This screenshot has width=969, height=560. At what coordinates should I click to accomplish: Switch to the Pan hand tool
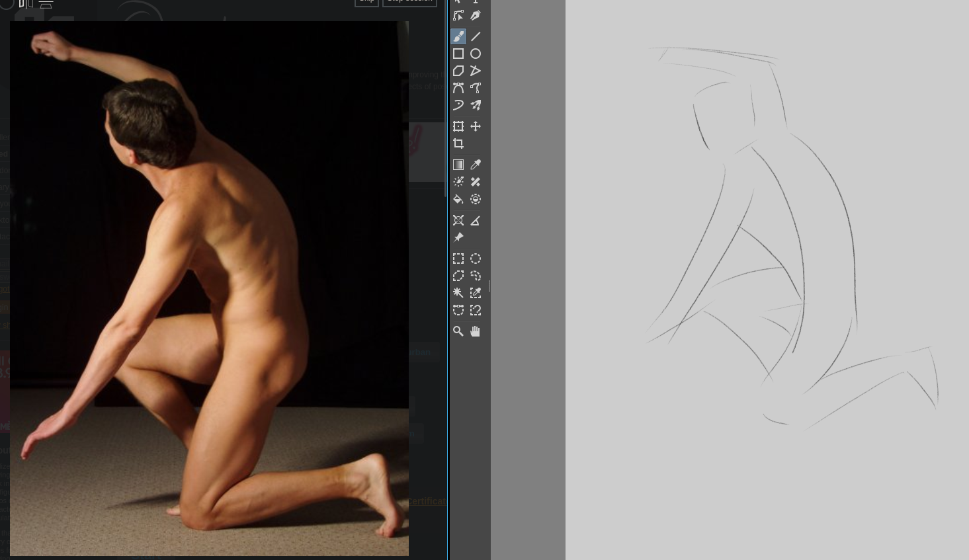click(476, 331)
